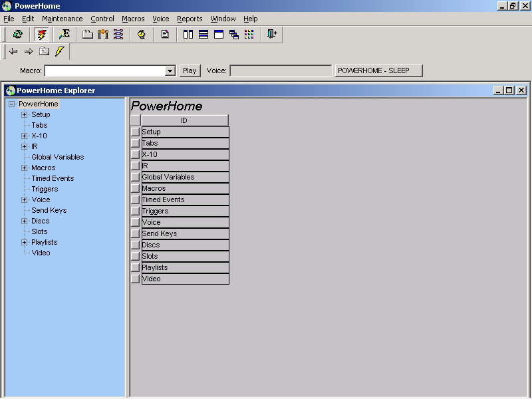Image resolution: width=532 pixels, height=399 pixels.
Task: Open the Macro dropdown list arrow
Action: tap(170, 71)
